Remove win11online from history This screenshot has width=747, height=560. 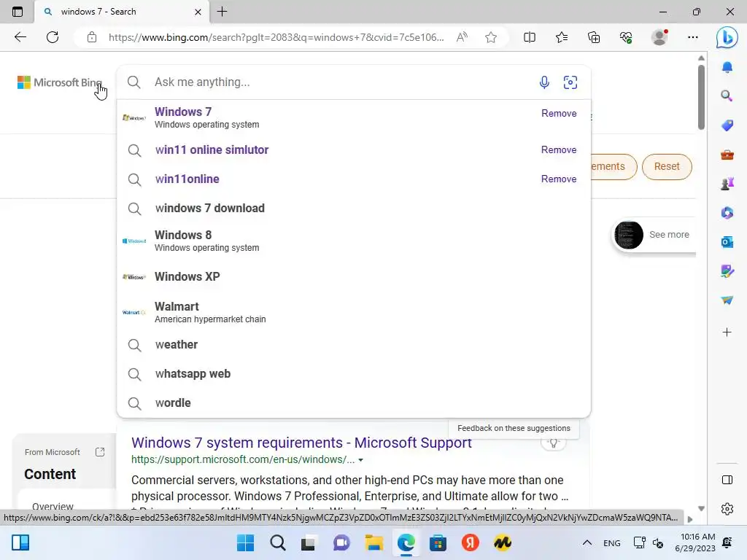(559, 179)
